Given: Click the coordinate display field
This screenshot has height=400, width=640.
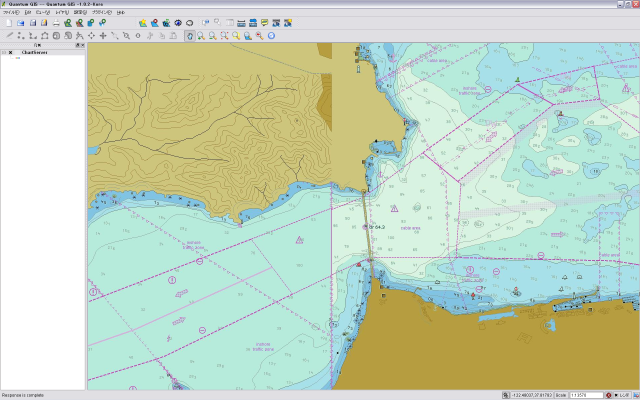Looking at the screenshot, I should [x=532, y=395].
